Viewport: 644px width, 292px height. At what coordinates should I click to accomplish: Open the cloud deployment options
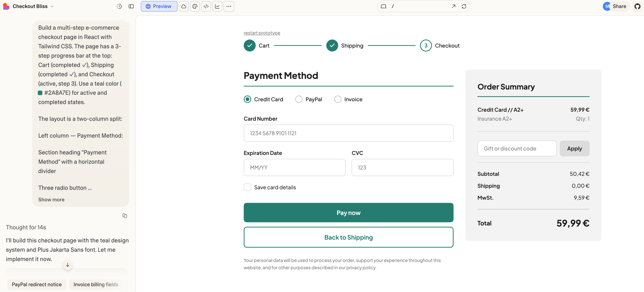[184, 6]
